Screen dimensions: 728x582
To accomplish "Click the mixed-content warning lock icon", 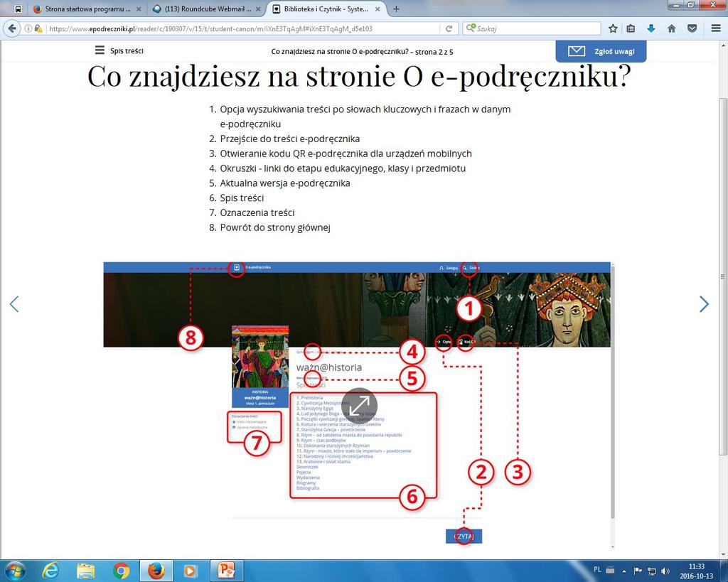I will (x=38, y=28).
